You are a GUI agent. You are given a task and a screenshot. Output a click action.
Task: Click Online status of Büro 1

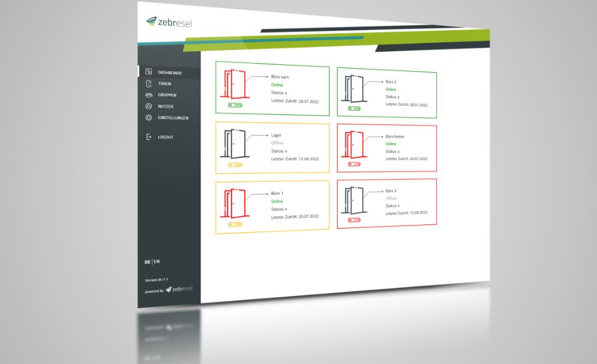pyautogui.click(x=277, y=202)
